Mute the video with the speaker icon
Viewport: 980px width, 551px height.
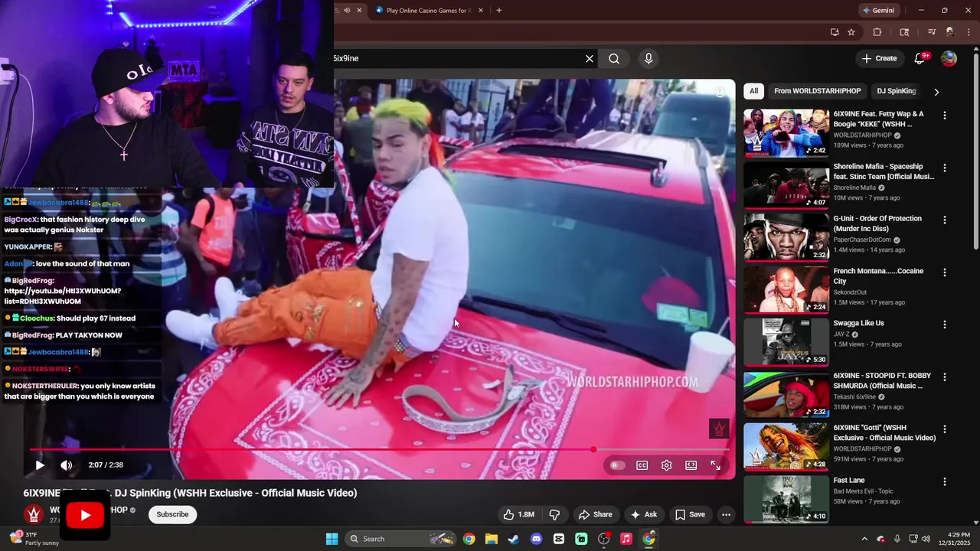[67, 465]
